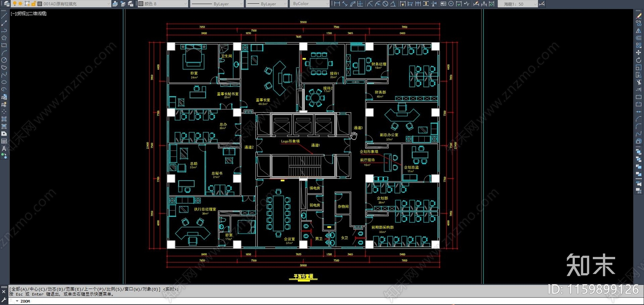
Task: Select the Jogged Linear dimension tool
Action: tap(466, 4)
